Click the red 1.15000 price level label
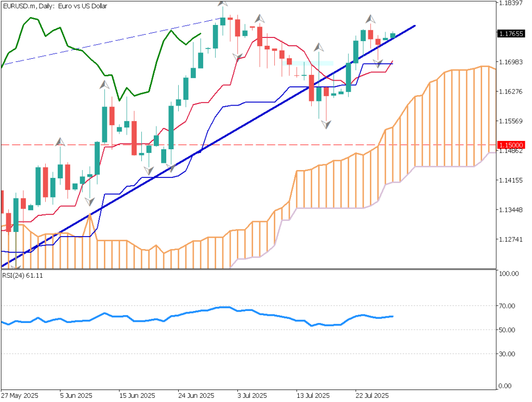The height and width of the screenshot is (402, 532). coord(511,145)
